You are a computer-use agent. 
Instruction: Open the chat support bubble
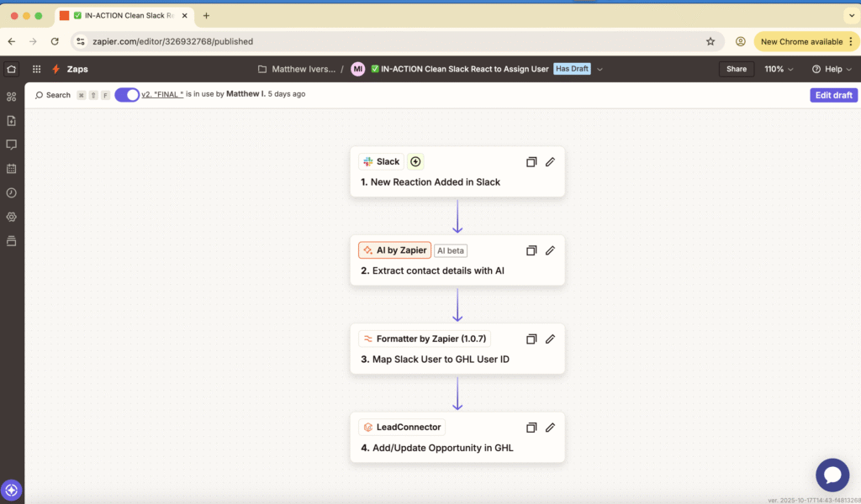click(832, 475)
